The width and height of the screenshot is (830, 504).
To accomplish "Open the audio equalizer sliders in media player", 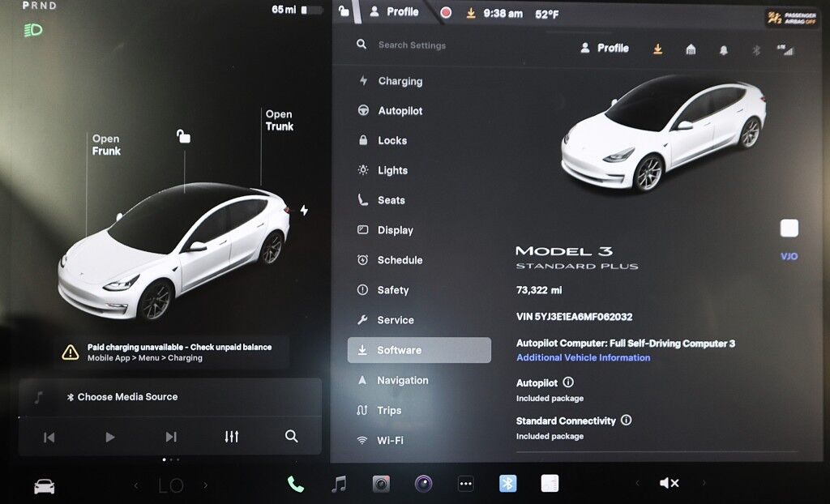I will (231, 436).
